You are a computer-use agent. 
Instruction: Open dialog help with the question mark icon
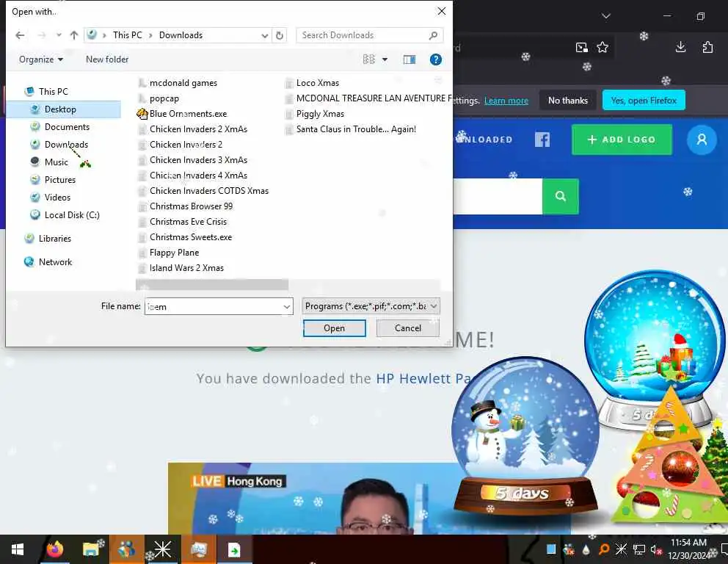coord(435,59)
